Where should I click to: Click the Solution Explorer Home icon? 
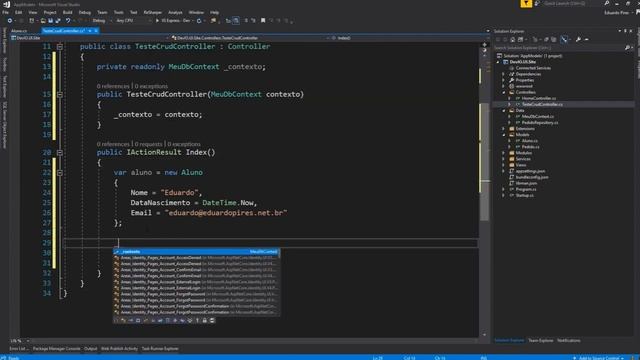click(x=513, y=40)
